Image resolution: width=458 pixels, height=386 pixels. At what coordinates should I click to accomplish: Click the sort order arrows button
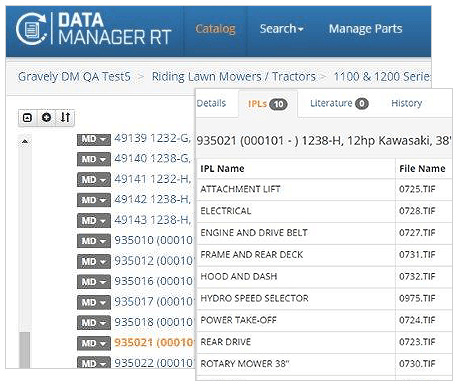click(65, 117)
